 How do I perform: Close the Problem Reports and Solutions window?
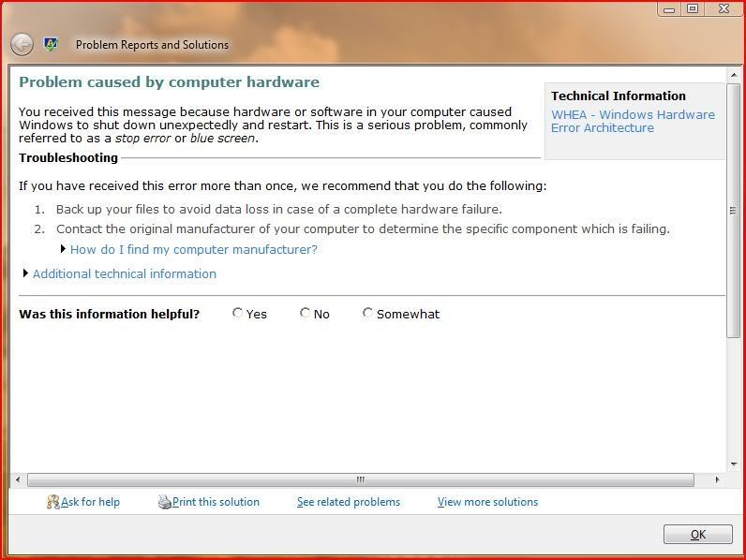point(724,8)
